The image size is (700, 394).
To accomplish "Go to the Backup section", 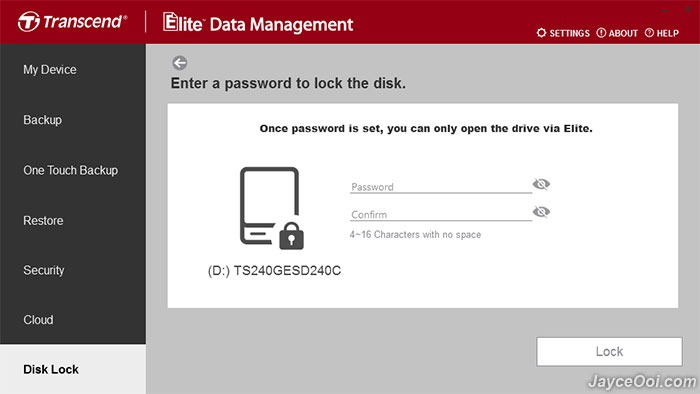I will click(x=42, y=120).
